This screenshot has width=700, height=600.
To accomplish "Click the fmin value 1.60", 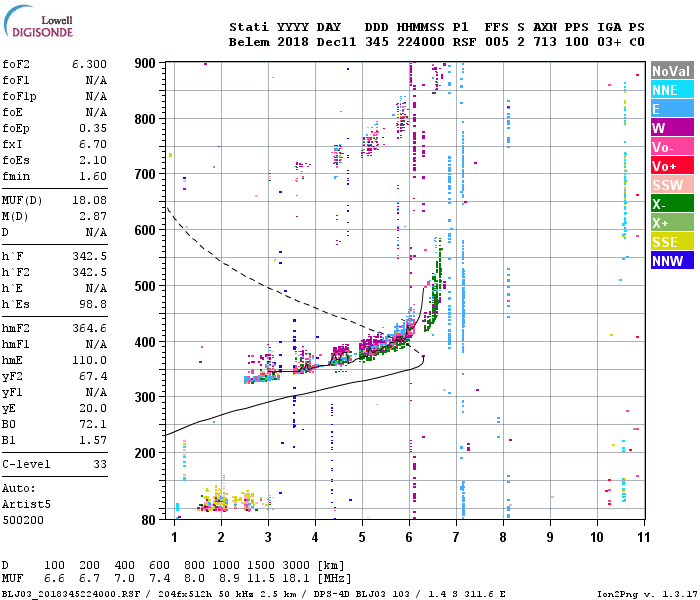I will click(x=93, y=176).
